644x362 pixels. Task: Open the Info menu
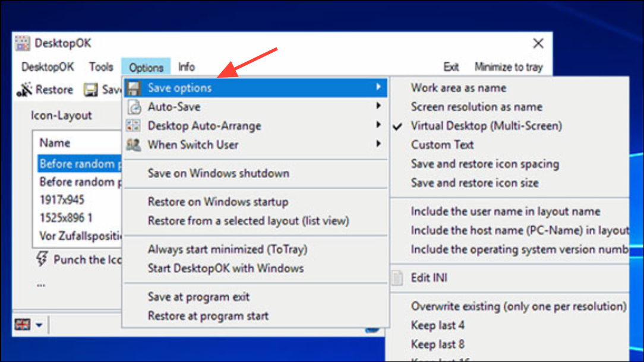(187, 67)
